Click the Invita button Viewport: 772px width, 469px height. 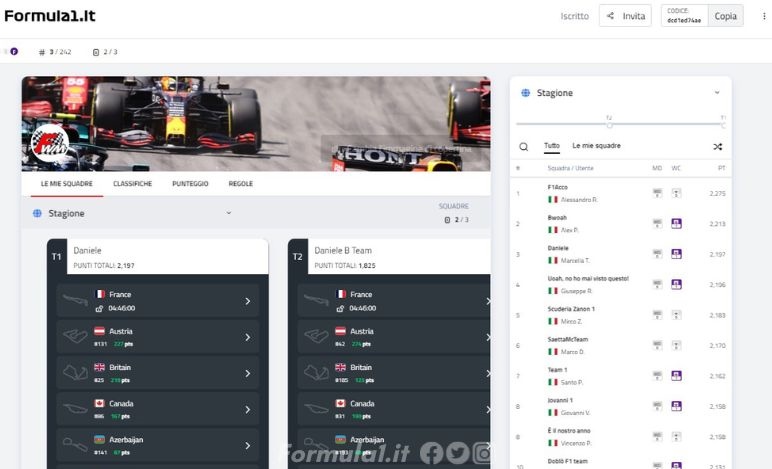(x=625, y=16)
